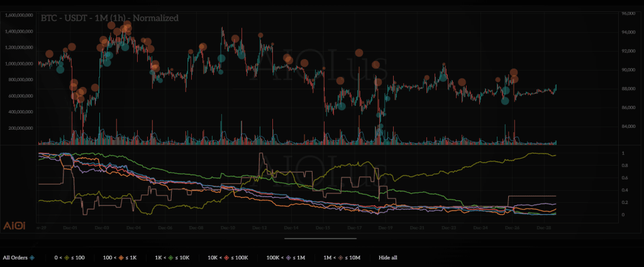Click the olive diamond in 0 to 100 legend
This screenshot has height=267, width=644.
coord(67,257)
